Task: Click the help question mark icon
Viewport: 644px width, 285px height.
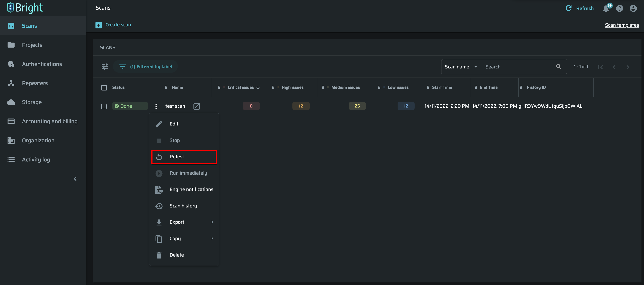Action: tap(619, 9)
